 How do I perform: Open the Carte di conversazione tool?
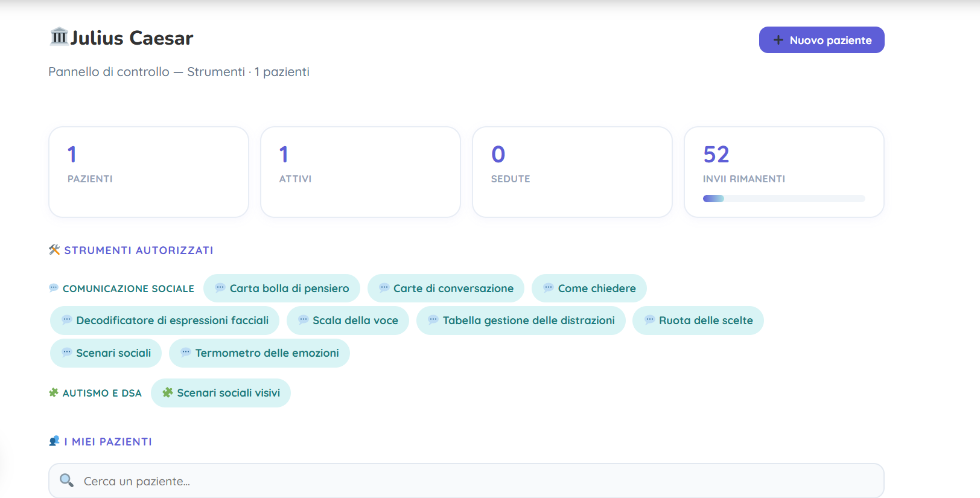tap(446, 289)
